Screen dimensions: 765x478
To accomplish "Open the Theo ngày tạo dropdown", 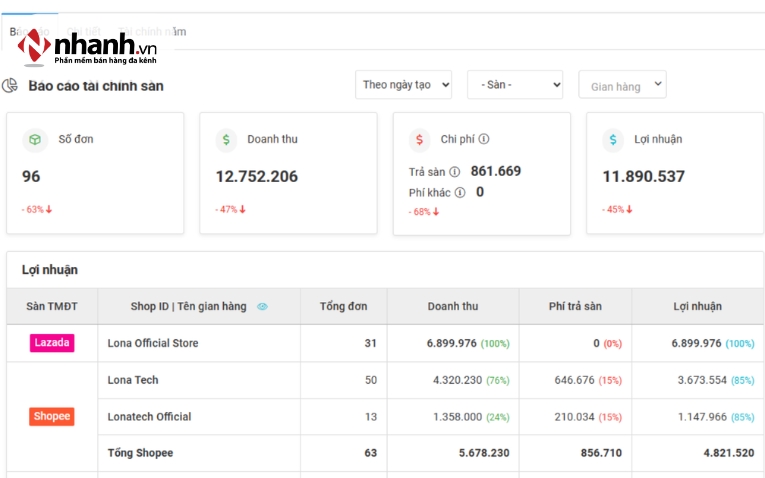I will [403, 85].
